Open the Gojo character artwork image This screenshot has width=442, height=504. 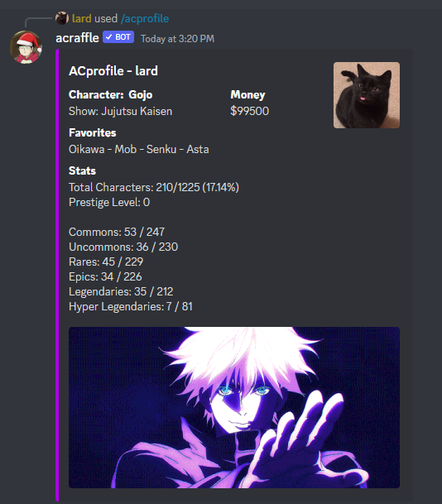point(234,407)
